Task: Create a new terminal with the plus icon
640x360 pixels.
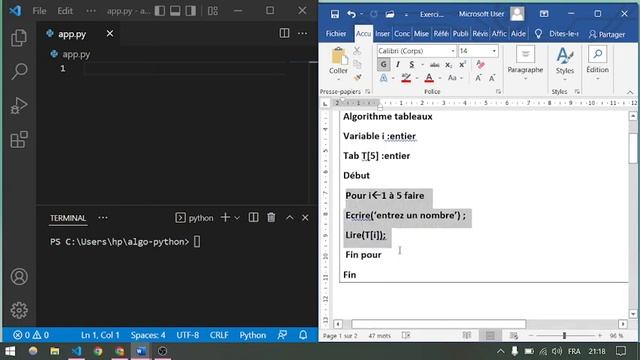Action: (x=225, y=218)
